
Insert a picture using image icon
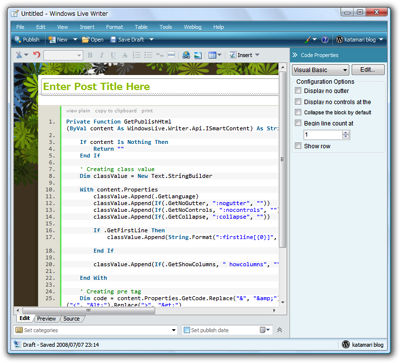click(198, 55)
